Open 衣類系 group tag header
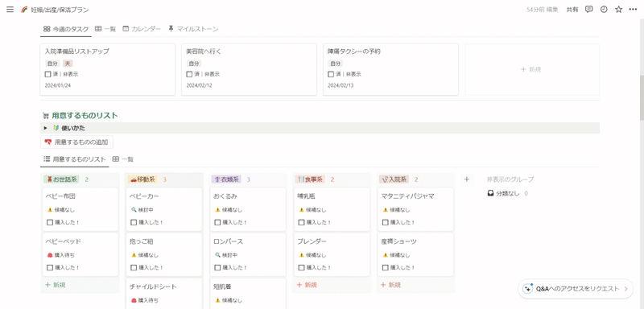 click(x=226, y=179)
